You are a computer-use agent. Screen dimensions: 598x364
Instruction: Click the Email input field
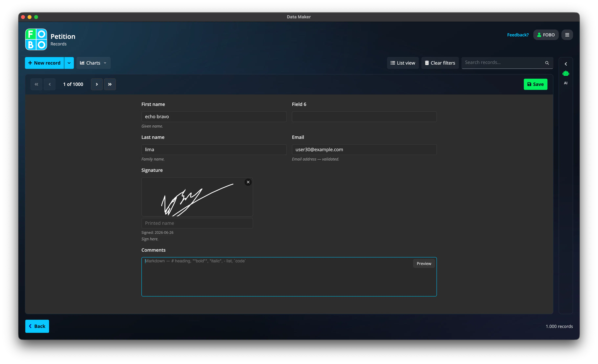pyautogui.click(x=364, y=150)
